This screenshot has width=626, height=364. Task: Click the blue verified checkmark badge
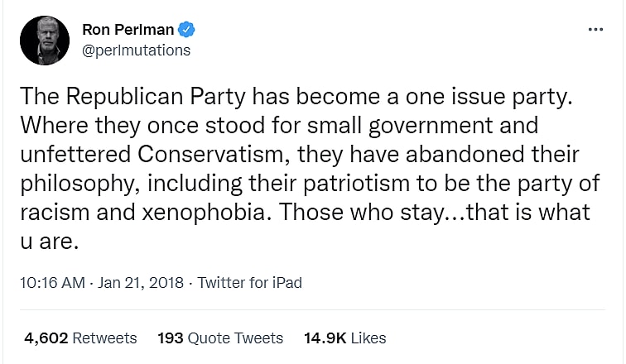(x=188, y=30)
